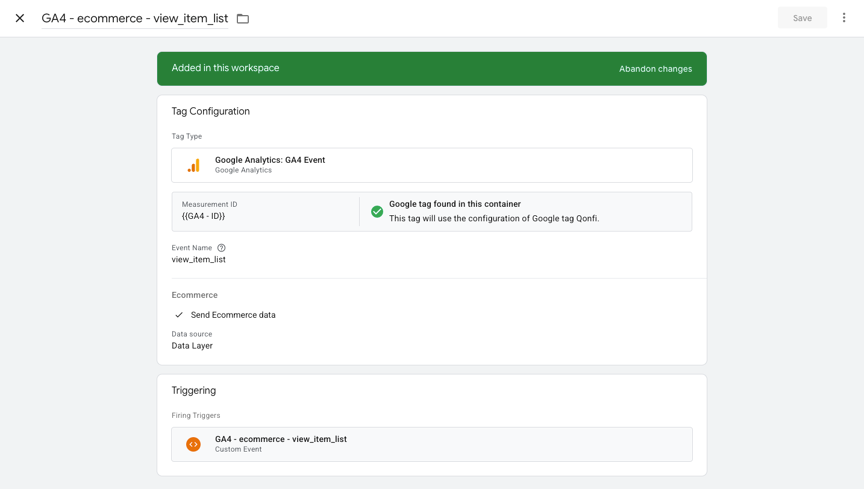Click the Added in this workspace banner text
864x489 pixels.
(225, 68)
